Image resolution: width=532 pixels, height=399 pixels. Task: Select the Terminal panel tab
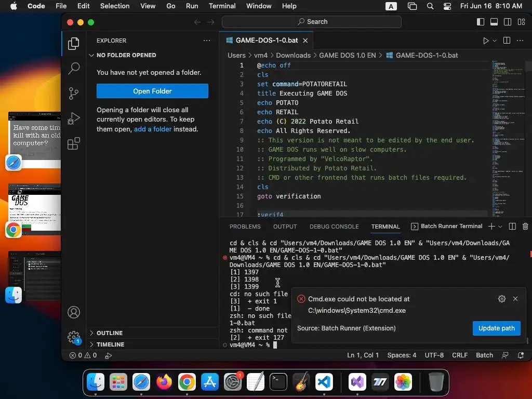(x=385, y=227)
